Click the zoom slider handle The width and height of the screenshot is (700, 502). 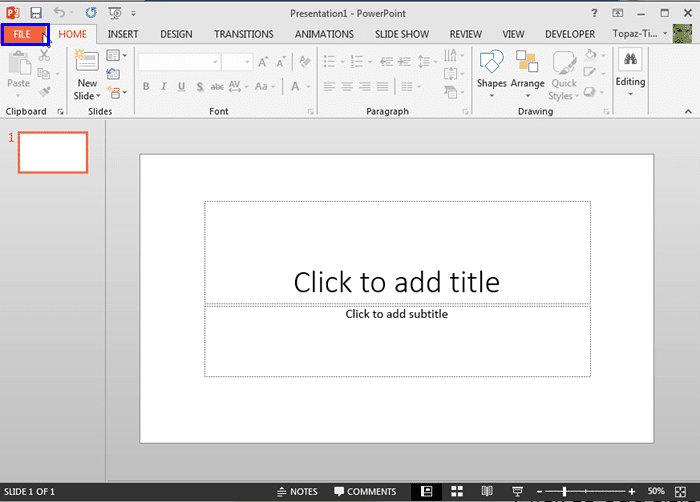tap(564, 492)
